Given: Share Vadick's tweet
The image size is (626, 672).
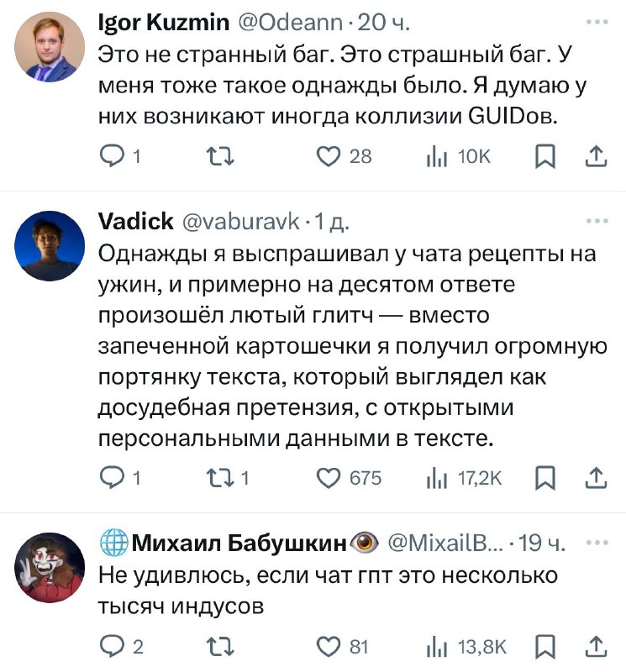Looking at the screenshot, I should pyautogui.click(x=596, y=477).
